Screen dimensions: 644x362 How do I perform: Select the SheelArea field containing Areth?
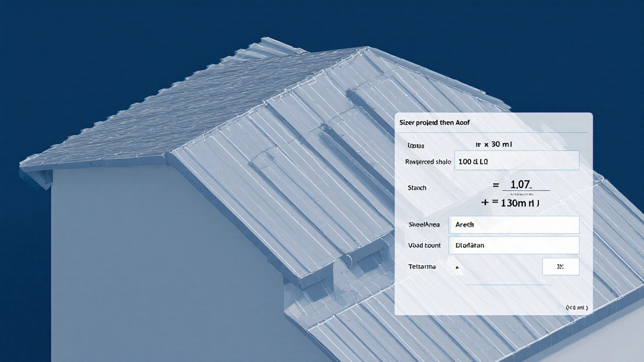(x=516, y=225)
